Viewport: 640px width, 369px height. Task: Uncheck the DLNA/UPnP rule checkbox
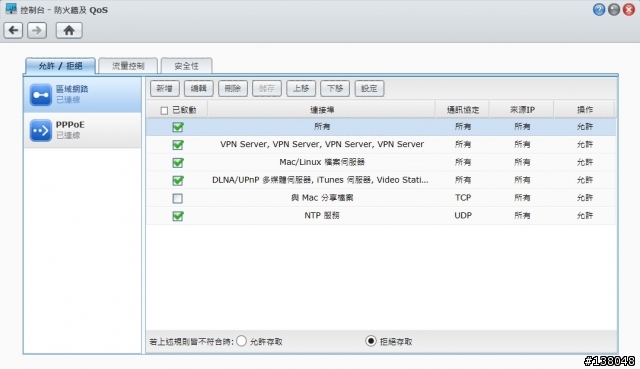coord(178,180)
